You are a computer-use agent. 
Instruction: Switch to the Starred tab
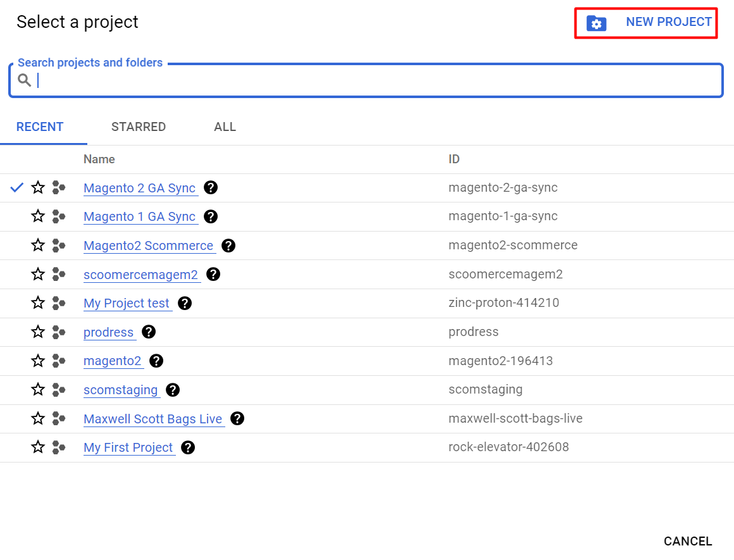tap(139, 127)
